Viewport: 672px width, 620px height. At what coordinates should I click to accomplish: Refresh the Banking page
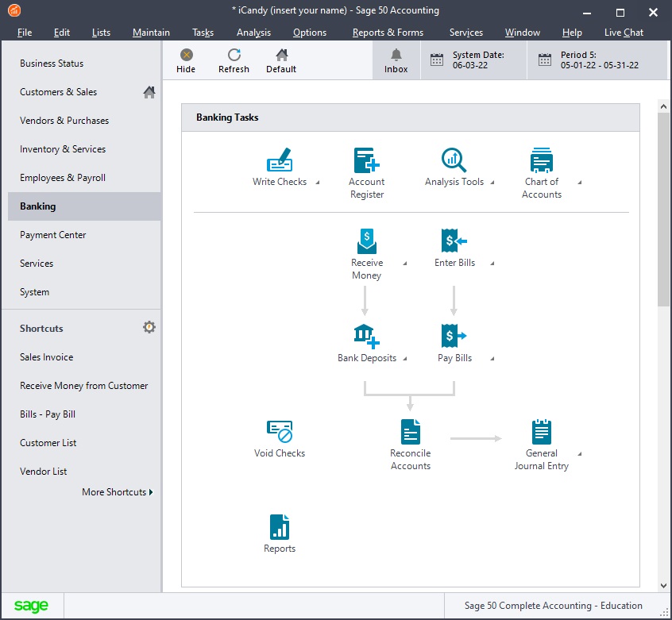tap(234, 60)
